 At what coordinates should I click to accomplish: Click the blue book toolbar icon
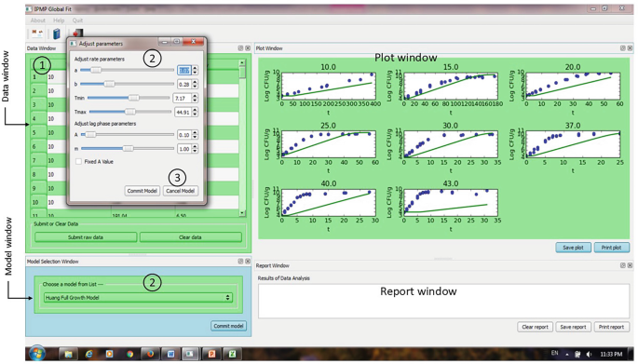point(57,34)
